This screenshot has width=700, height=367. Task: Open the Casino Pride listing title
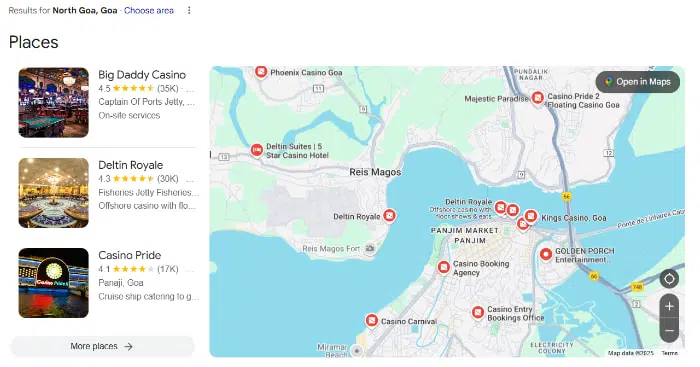pos(129,255)
